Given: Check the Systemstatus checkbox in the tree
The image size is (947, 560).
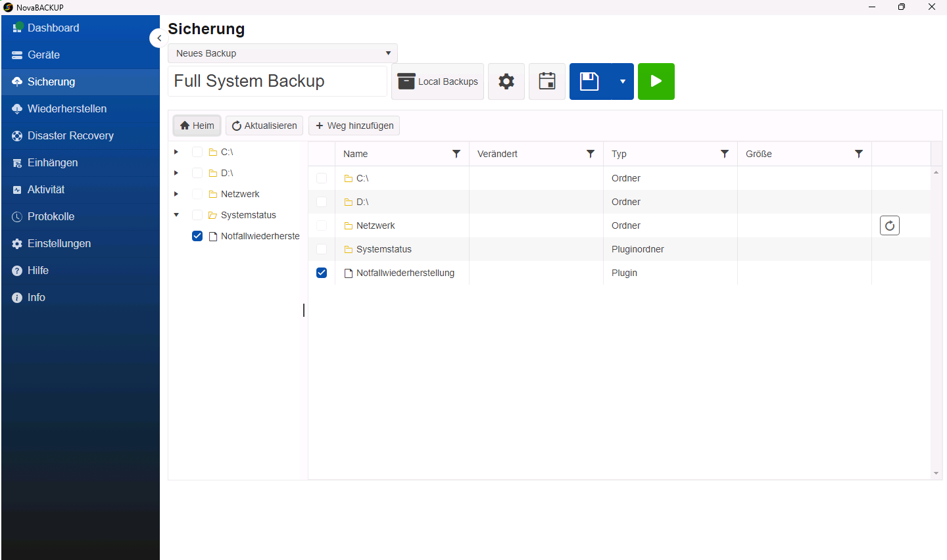Looking at the screenshot, I should click(x=197, y=215).
